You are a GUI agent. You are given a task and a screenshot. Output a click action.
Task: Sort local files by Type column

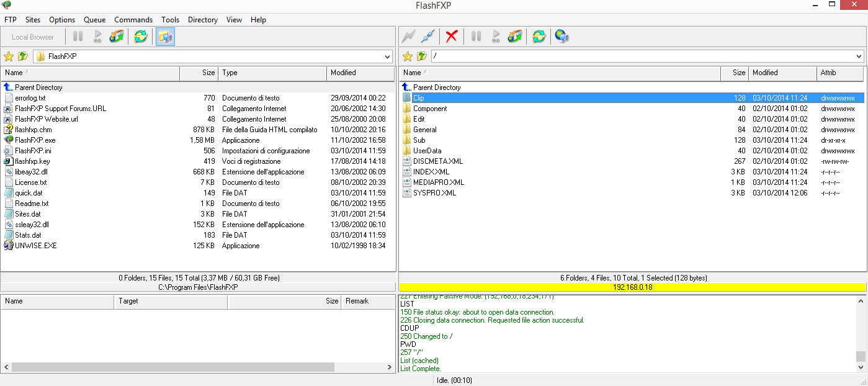(x=272, y=73)
